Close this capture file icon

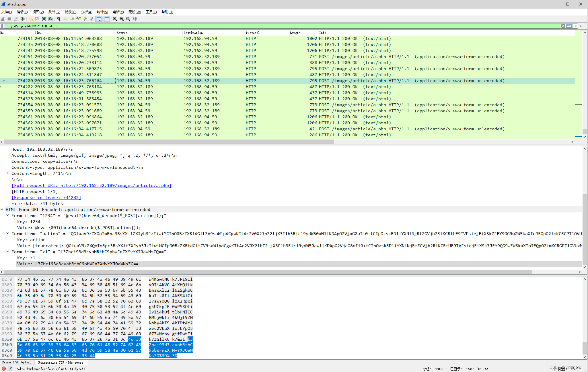pyautogui.click(x=44, y=19)
